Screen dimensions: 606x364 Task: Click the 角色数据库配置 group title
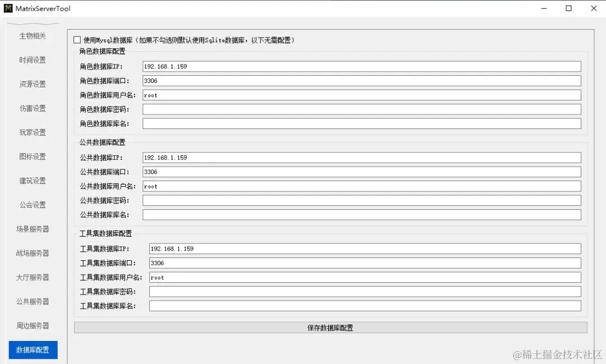(103, 51)
